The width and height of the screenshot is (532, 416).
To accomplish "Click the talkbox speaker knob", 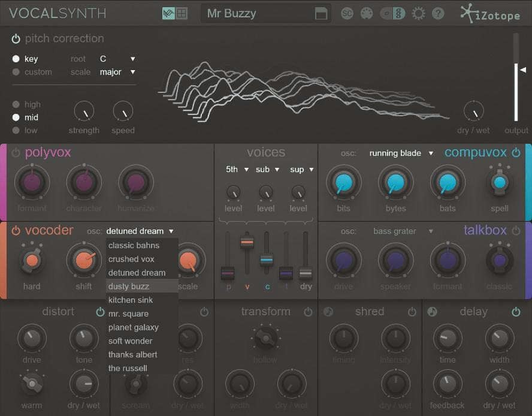I will click(x=395, y=260).
